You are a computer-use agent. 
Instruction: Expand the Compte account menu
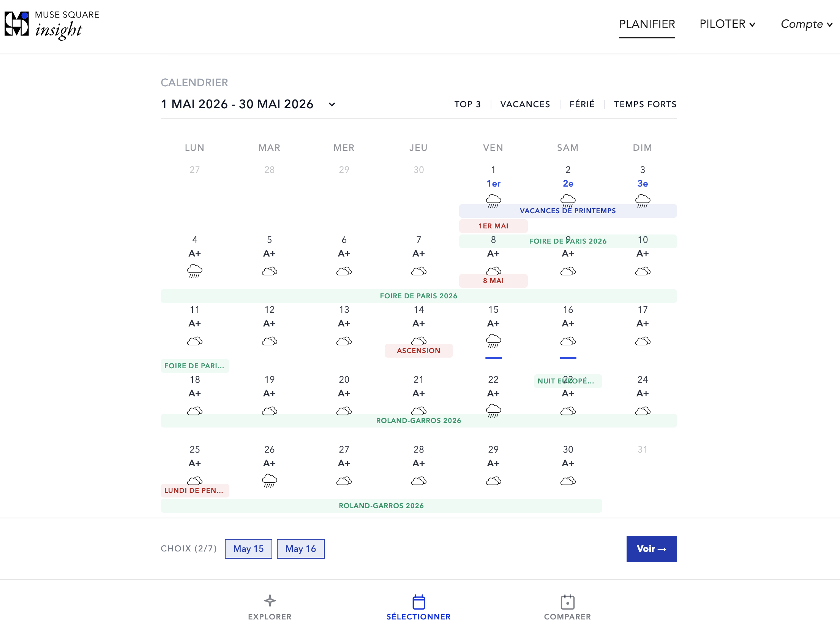806,24
